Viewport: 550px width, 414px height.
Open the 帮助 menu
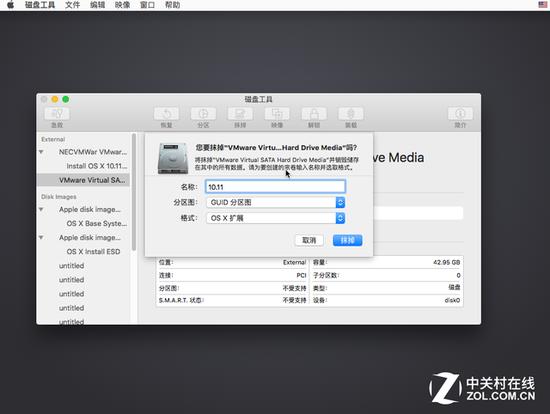[x=173, y=5]
